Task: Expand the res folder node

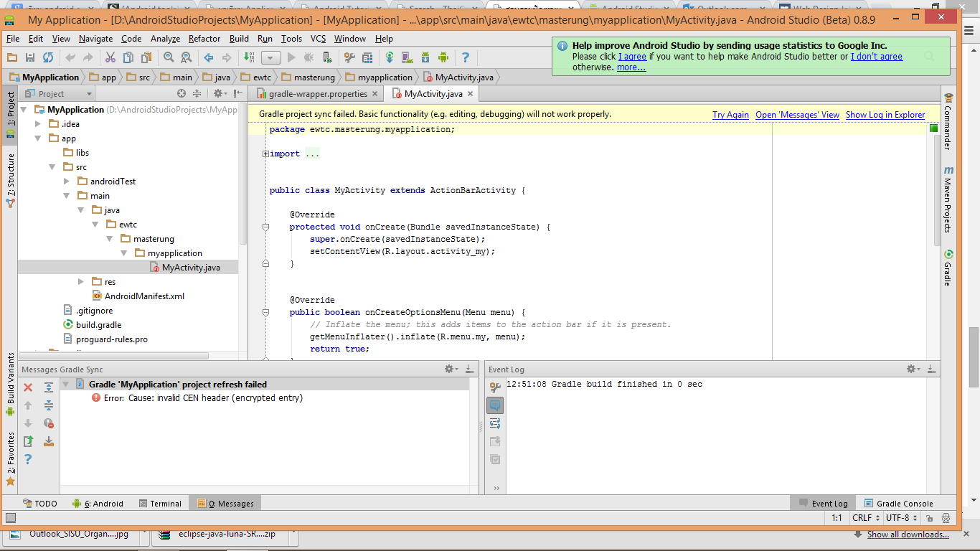Action: tap(81, 282)
